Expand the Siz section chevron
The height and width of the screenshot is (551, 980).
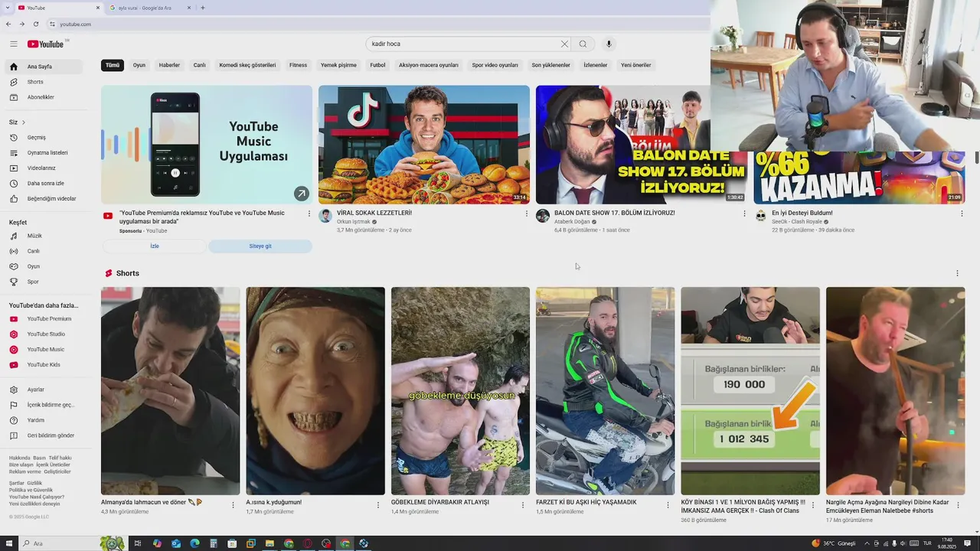coord(23,122)
